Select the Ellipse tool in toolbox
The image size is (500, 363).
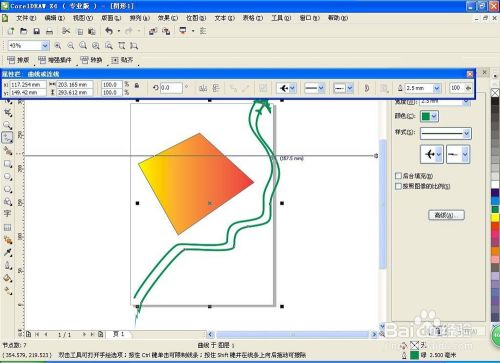[x=8, y=177]
